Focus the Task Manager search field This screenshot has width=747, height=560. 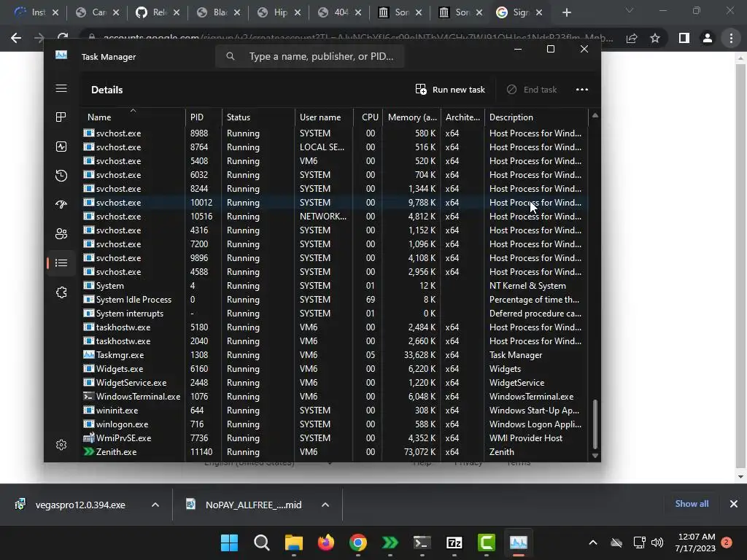tap(309, 56)
